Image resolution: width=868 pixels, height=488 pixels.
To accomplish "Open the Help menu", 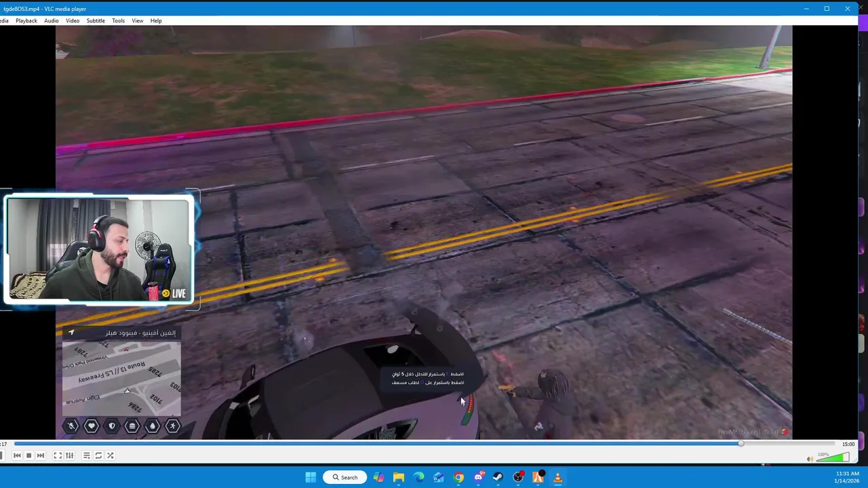I will pos(156,20).
